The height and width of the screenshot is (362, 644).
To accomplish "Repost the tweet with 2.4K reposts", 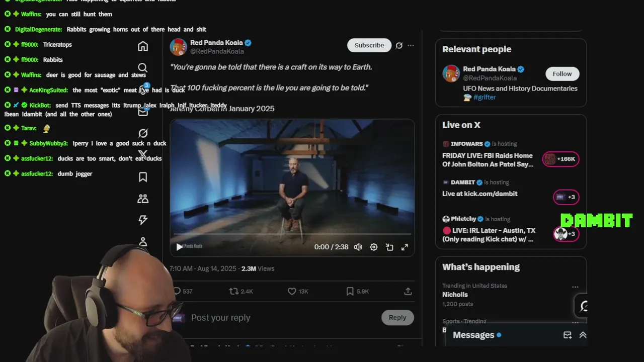I will [241, 291].
